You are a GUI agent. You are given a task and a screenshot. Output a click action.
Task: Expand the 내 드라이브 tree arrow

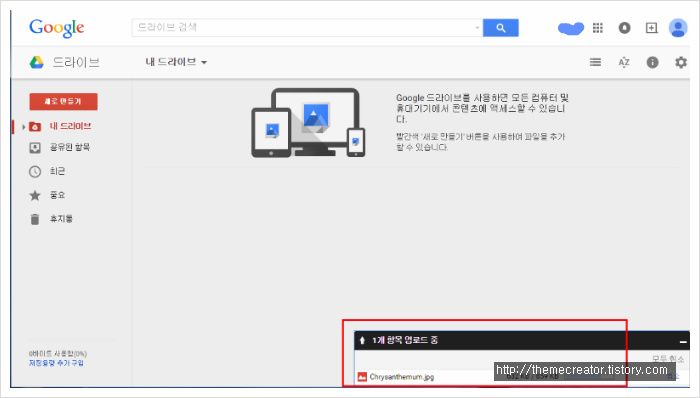(x=24, y=127)
